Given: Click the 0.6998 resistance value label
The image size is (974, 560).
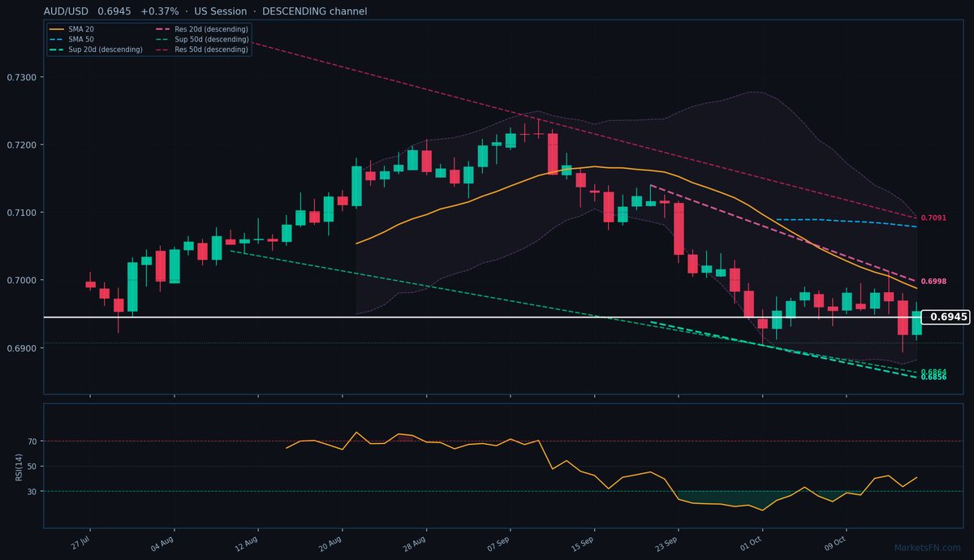Looking at the screenshot, I should click(933, 282).
